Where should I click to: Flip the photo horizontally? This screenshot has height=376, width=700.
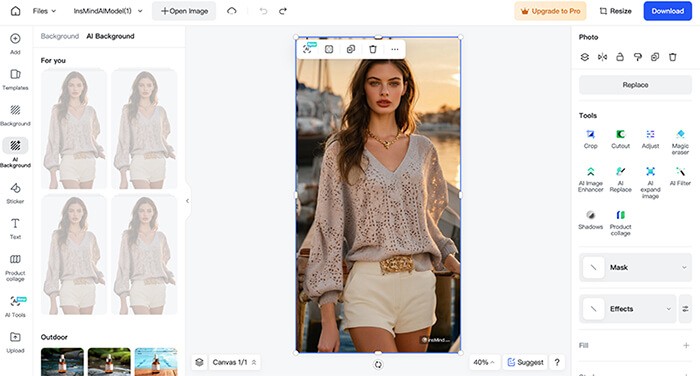click(602, 57)
